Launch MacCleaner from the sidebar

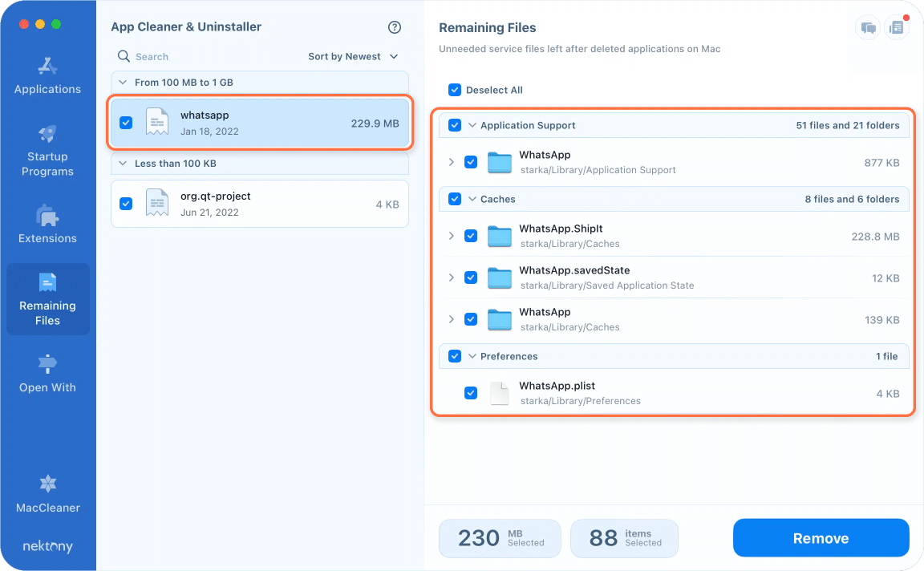pos(47,494)
